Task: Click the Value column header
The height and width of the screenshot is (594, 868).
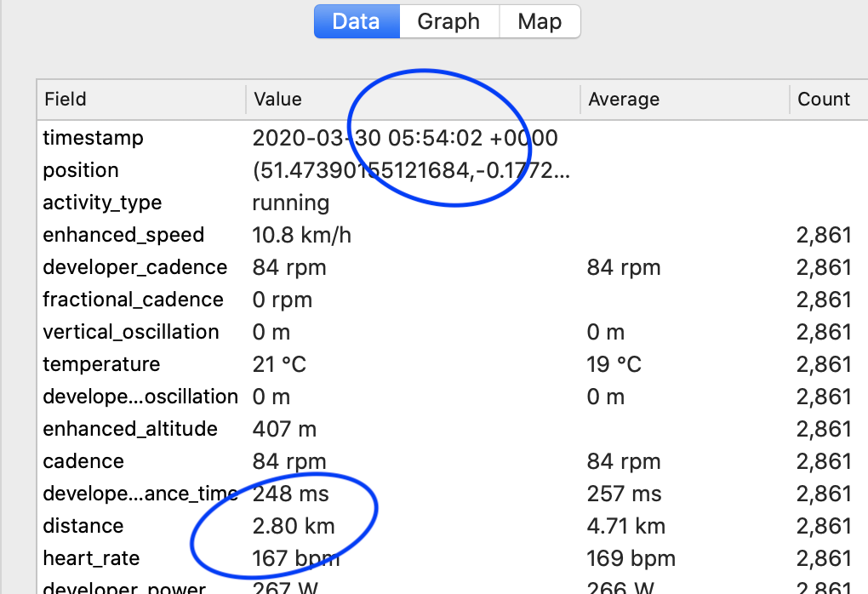Action: point(277,100)
